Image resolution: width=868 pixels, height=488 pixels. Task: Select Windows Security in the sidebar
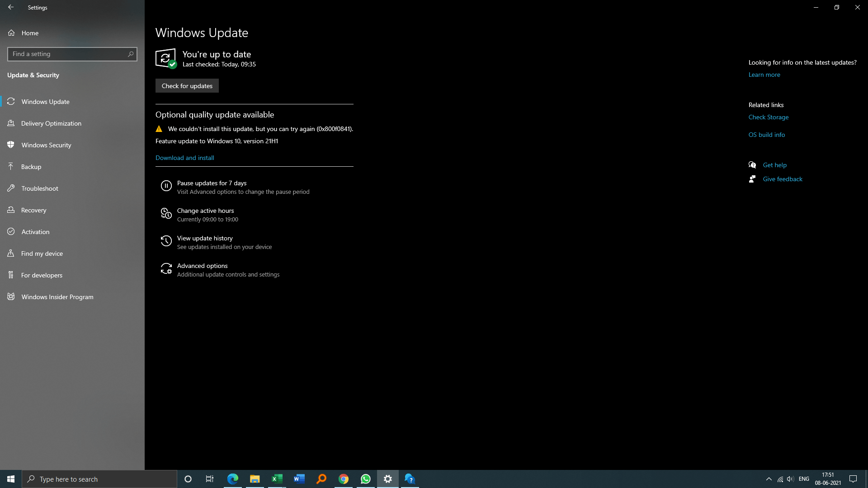(x=72, y=145)
